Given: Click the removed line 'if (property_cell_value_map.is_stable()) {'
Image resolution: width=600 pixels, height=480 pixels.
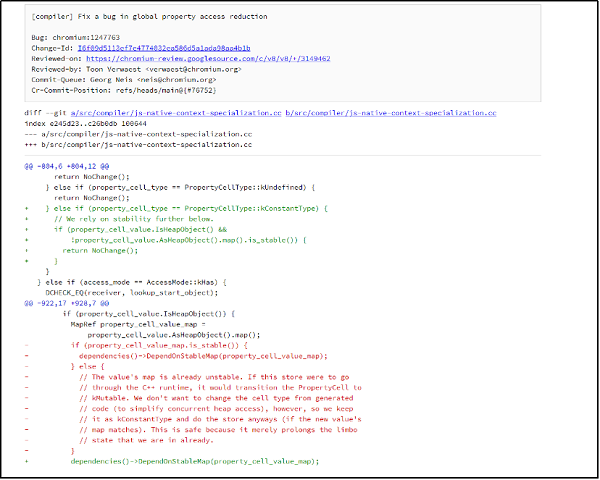Looking at the screenshot, I should click(x=159, y=345).
